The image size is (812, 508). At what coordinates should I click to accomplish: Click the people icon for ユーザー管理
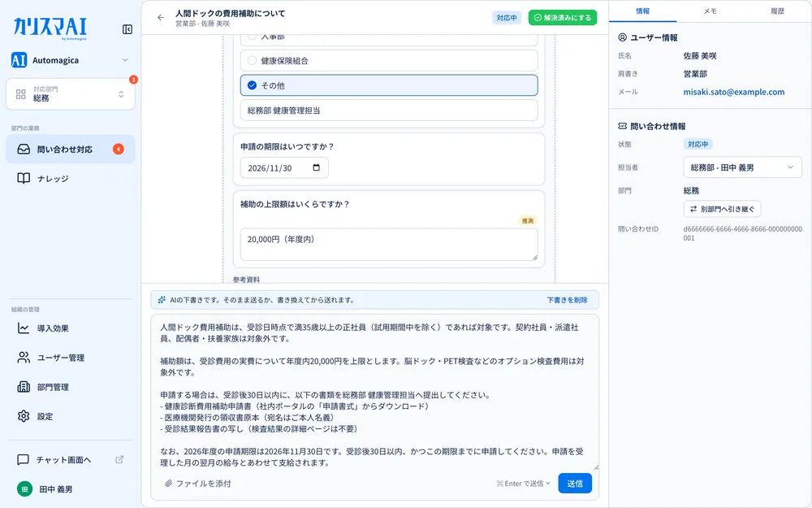[x=24, y=358]
